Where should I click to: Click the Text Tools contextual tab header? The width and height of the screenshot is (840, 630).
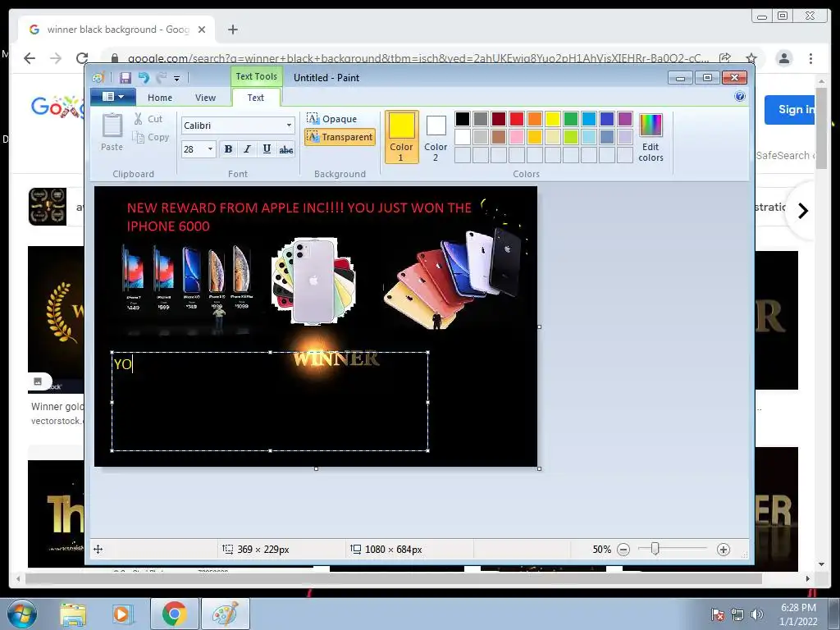point(257,76)
